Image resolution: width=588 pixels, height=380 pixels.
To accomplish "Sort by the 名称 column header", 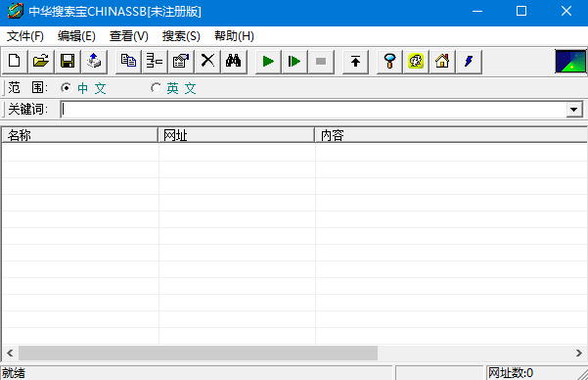I will coord(80,135).
